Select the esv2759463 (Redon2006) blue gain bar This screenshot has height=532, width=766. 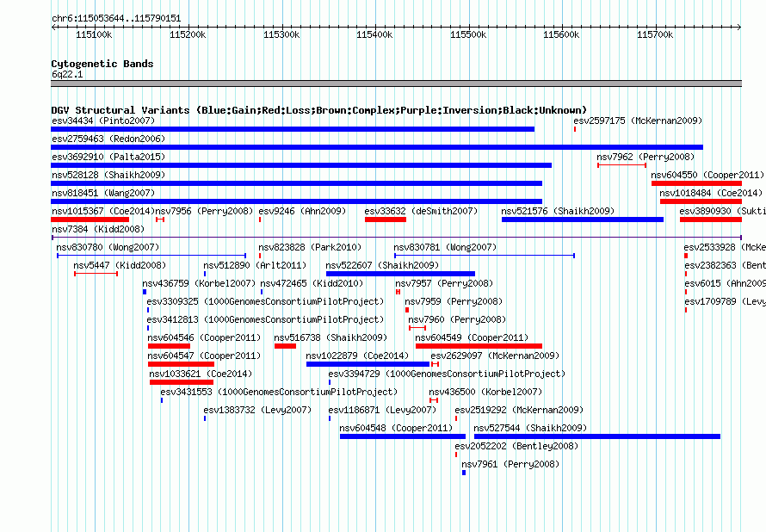pos(377,147)
